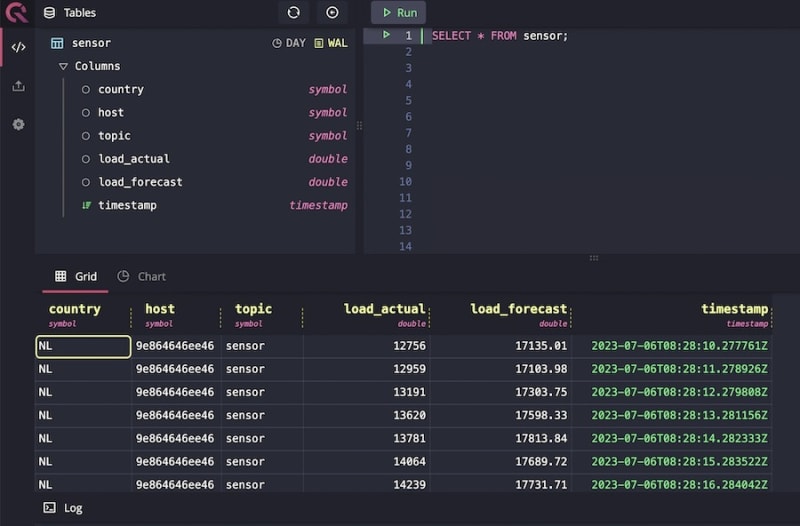The height and width of the screenshot is (526, 800).
Task: Click the host column header in grid
Action: pyautogui.click(x=160, y=309)
